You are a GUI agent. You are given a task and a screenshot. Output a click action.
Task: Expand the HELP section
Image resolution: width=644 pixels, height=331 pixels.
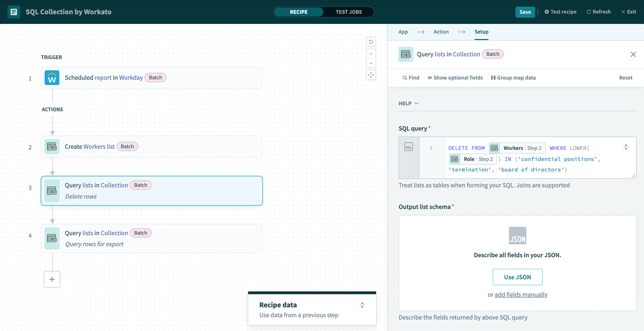(408, 103)
